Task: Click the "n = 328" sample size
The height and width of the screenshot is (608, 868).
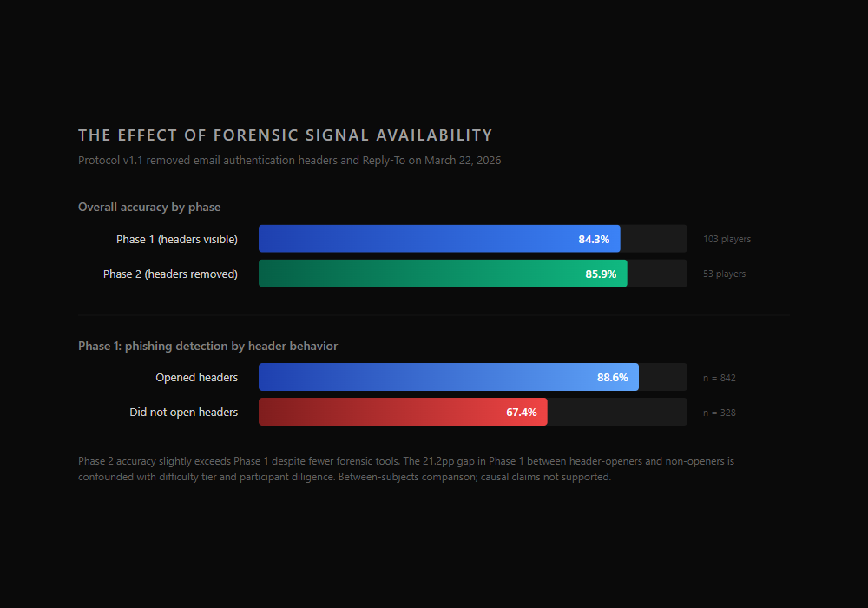Action: pyautogui.click(x=719, y=413)
